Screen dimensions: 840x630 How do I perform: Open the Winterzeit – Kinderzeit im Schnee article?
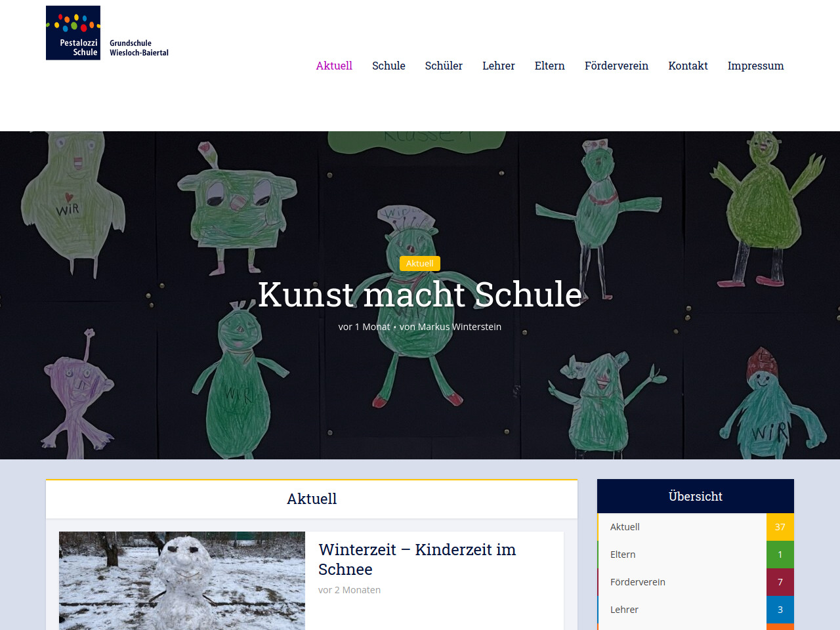pos(417,559)
